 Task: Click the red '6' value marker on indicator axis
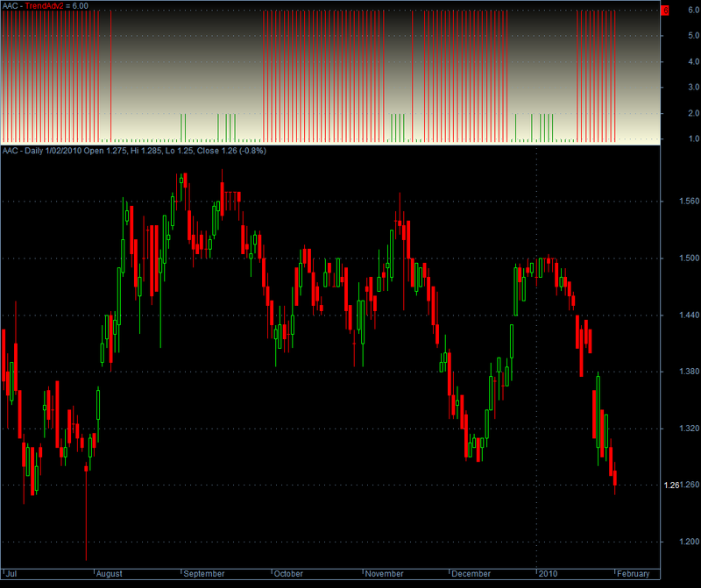pos(665,11)
